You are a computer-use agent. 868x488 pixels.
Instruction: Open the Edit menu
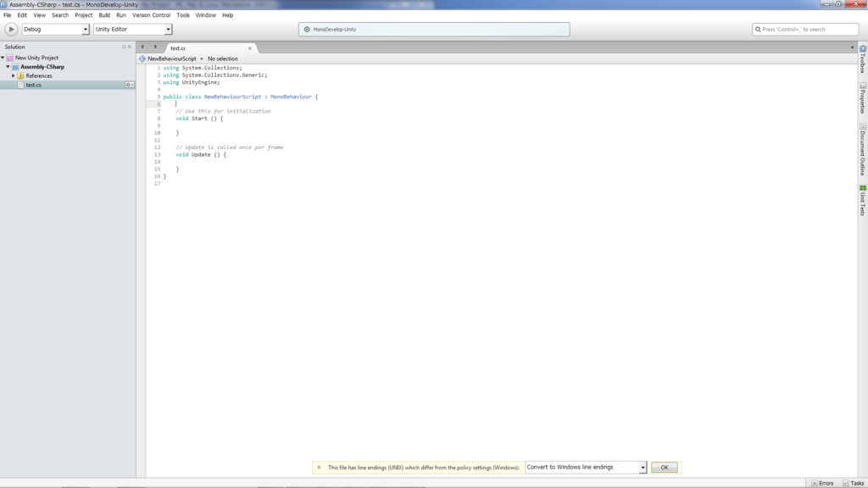coord(22,15)
